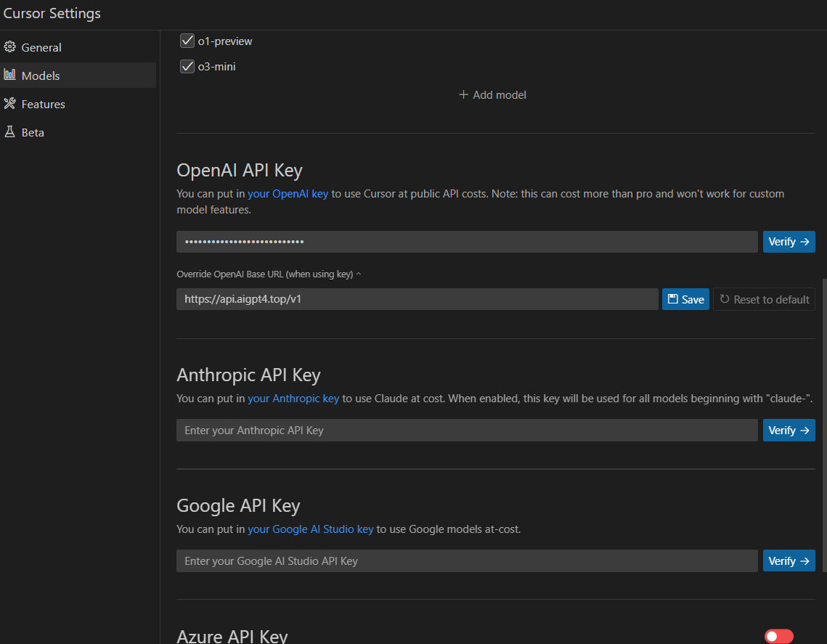Open 'your Google AI Studio key' link
827x644 pixels.
click(311, 529)
